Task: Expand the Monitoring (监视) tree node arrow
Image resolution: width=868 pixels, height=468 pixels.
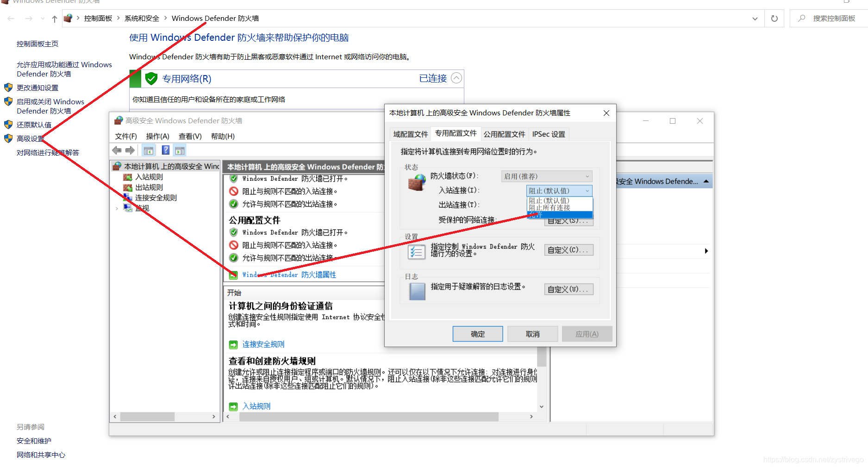Action: pos(117,209)
